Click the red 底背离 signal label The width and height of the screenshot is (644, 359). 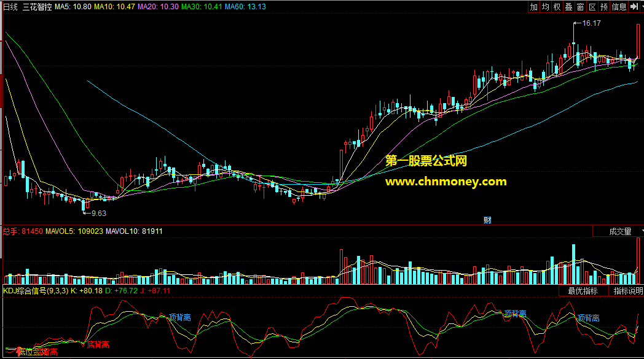[98, 345]
